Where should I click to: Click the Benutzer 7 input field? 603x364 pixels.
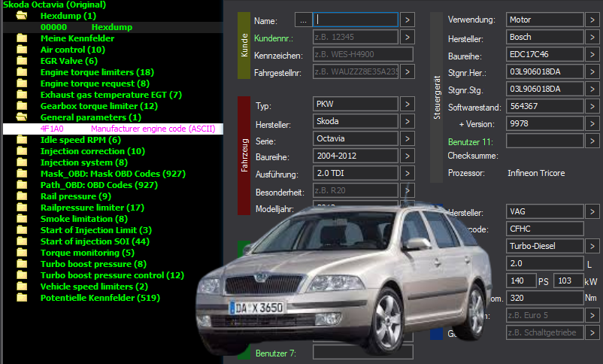363,352
